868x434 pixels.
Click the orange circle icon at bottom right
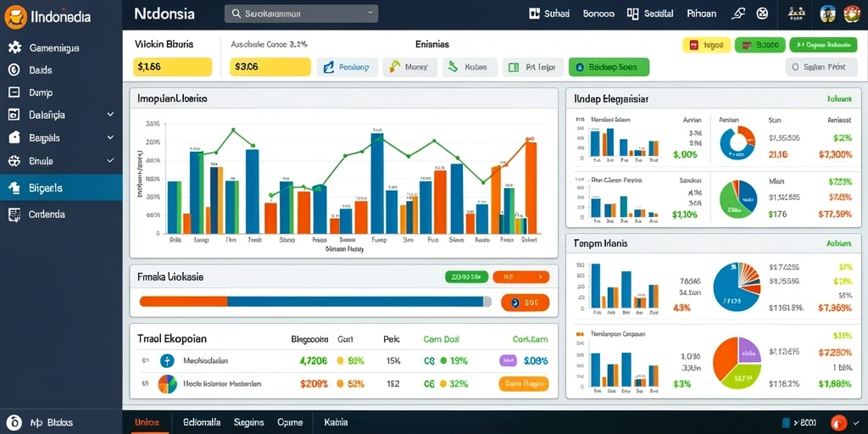click(838, 422)
